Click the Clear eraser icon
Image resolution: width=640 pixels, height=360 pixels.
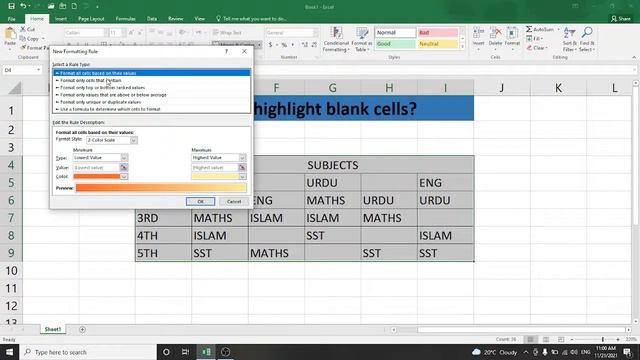click(529, 48)
